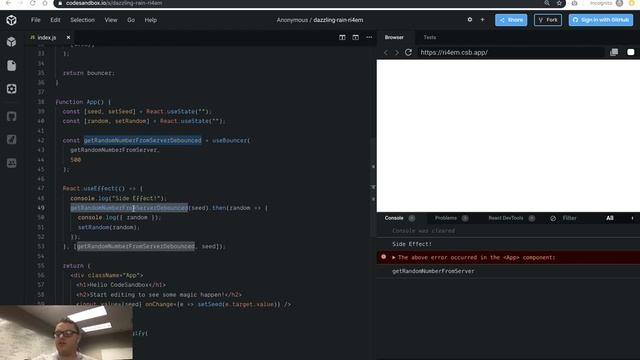The image size is (640, 360).
Task: Click the Hello CodeSandbox h1 line
Action: [121, 285]
